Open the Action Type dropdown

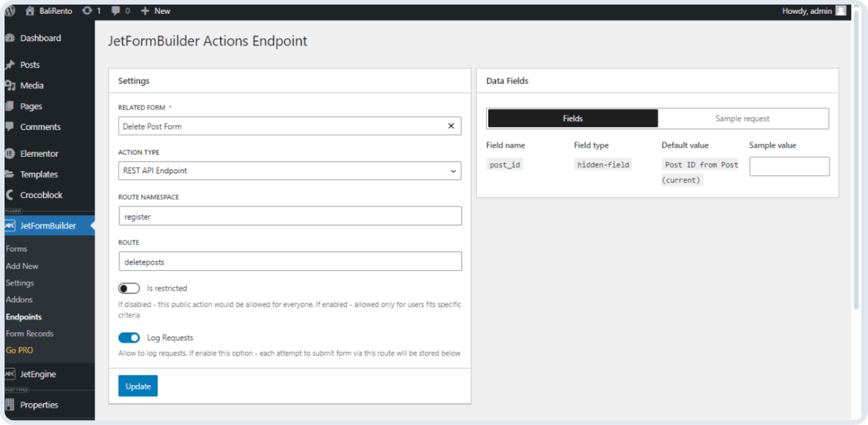coord(289,171)
